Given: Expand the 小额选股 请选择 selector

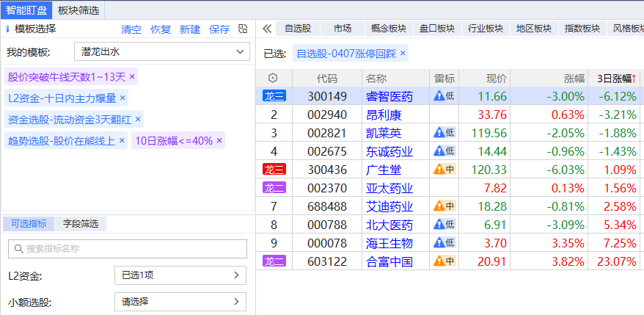Looking at the screenshot, I should tap(180, 302).
